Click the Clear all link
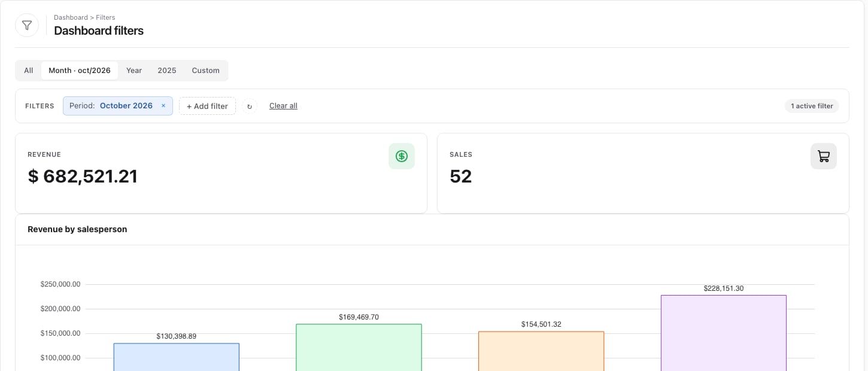 tap(283, 106)
